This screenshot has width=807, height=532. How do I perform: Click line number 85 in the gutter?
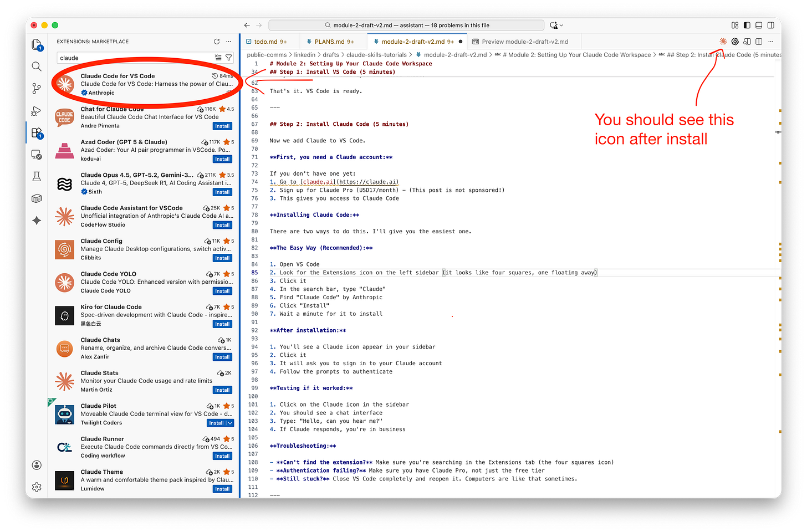click(254, 273)
